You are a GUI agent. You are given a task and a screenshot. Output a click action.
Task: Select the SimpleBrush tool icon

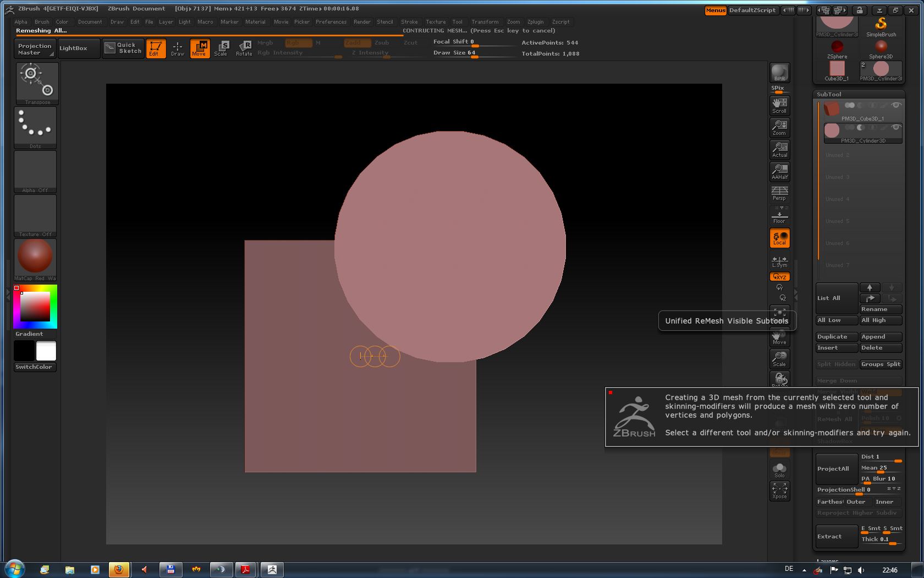coord(881,26)
